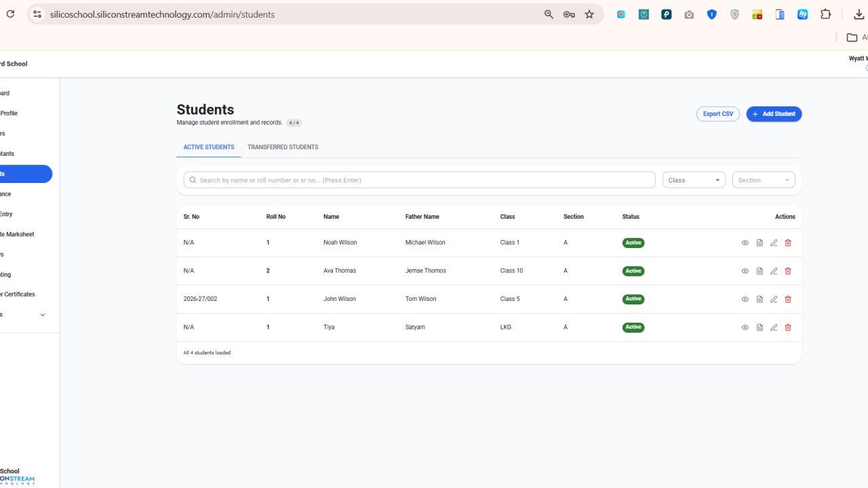View Ava Thomas record via eye icon
Viewport: 868px width, 488px height.
(745, 271)
